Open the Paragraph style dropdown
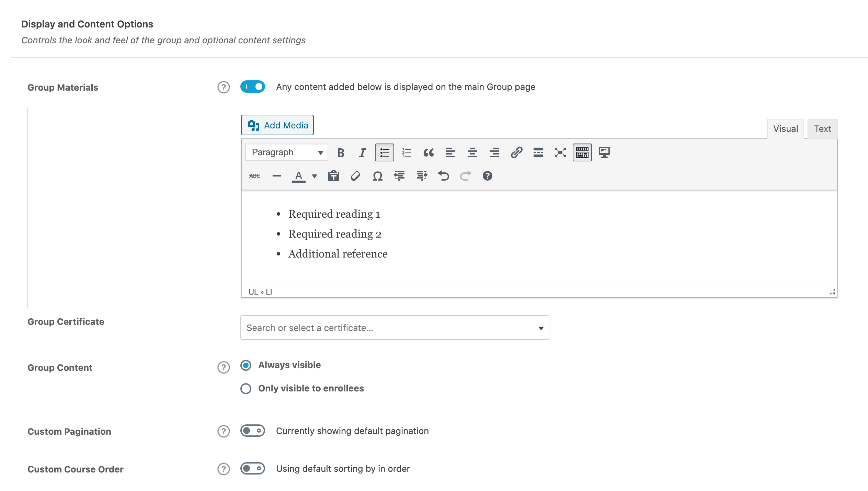This screenshot has width=868, height=491. pos(286,152)
